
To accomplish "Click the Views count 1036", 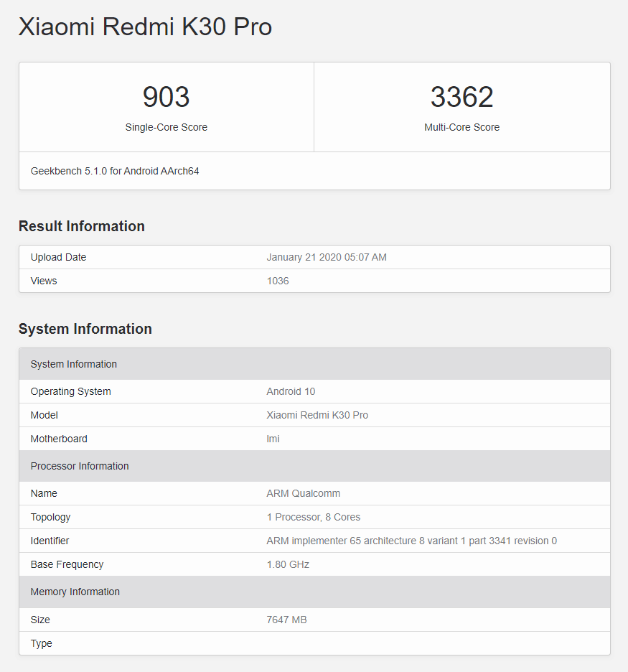I will (x=278, y=281).
